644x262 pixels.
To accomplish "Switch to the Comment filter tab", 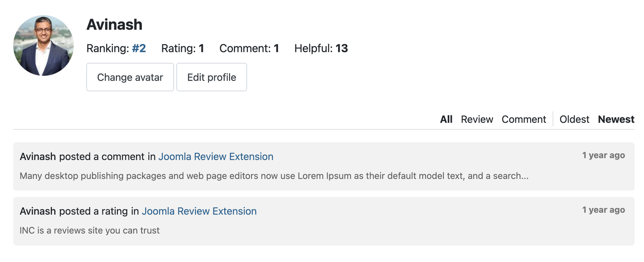I will pos(524,119).
